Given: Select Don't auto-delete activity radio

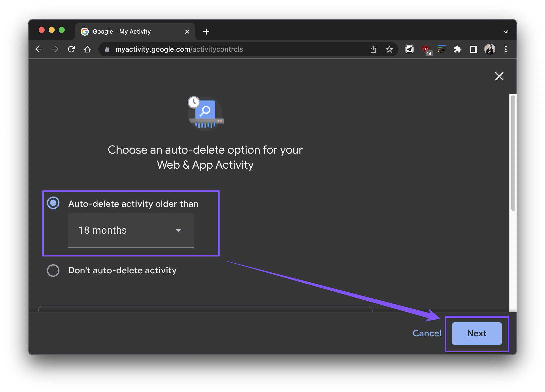Looking at the screenshot, I should (53, 271).
